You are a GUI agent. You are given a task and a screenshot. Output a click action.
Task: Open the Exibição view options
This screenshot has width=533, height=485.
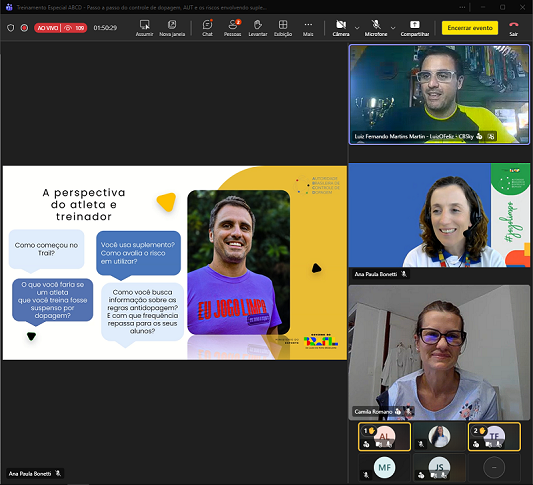[283, 28]
